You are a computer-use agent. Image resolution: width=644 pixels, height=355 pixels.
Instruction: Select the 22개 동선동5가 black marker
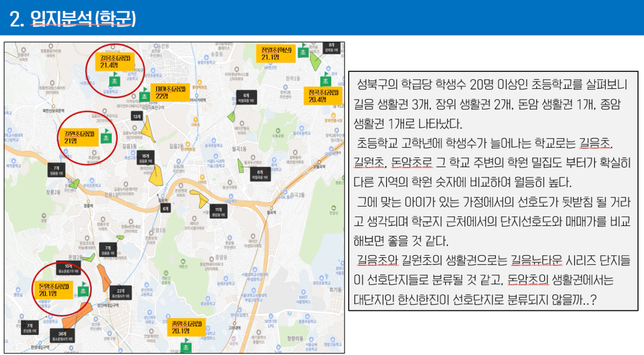121,293
